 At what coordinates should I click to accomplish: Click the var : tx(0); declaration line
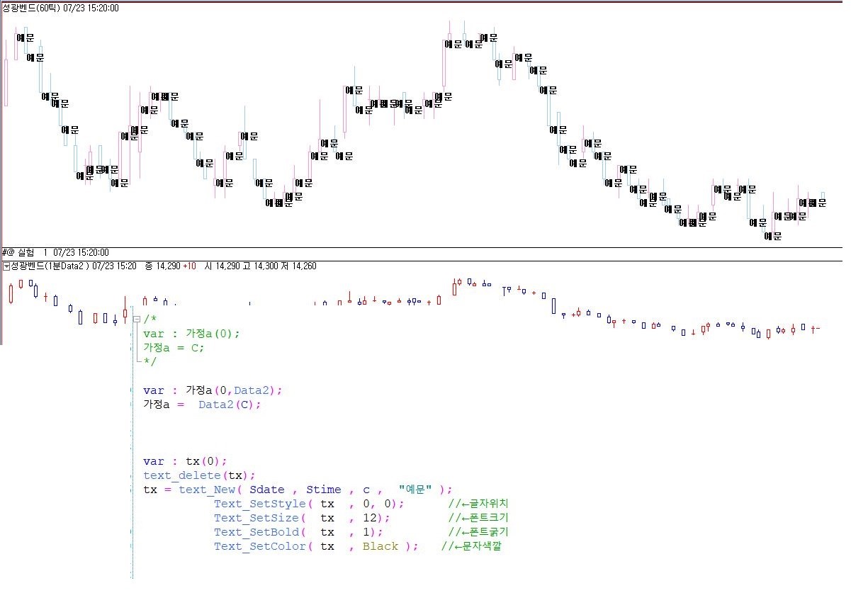[185, 461]
